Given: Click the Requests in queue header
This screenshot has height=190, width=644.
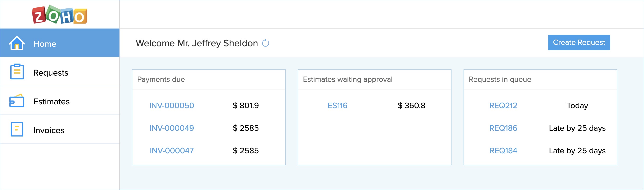Looking at the screenshot, I should (540, 79).
